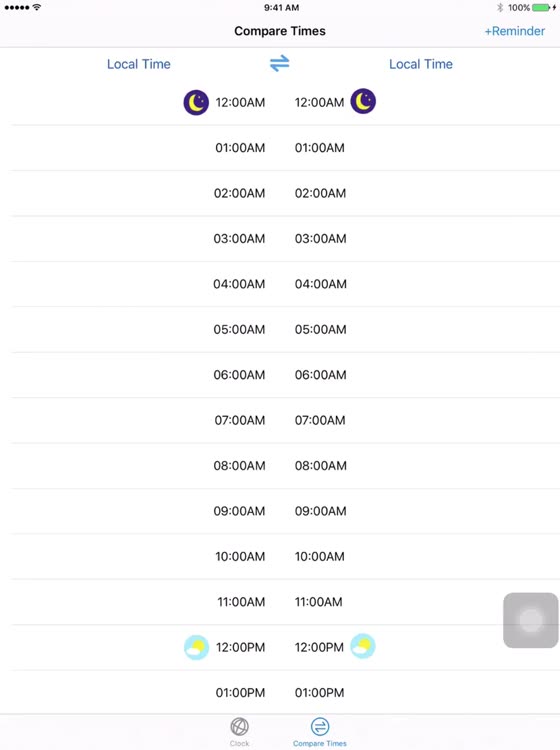560x750 pixels.
Task: Choose the left Local Time zone
Action: (x=139, y=64)
